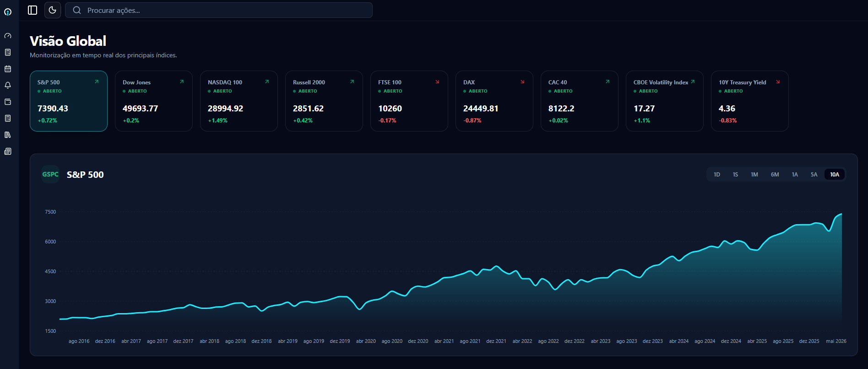Click the 'Visão Global' page heading

click(68, 41)
